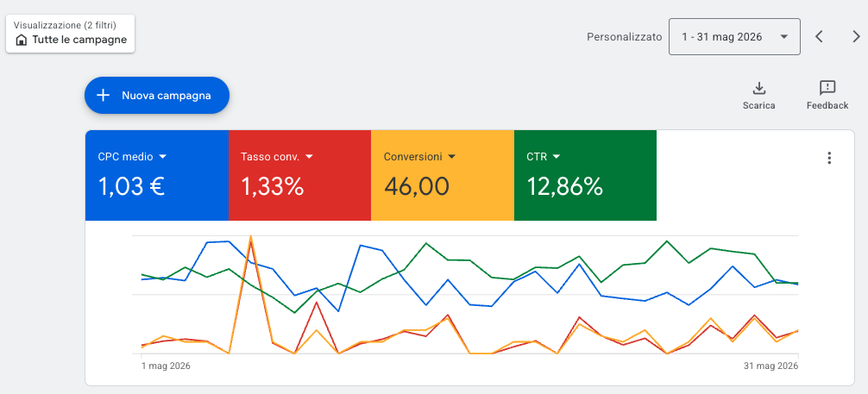Screen dimensions: 868x394
Task: Select the green 12,86% scorecard
Action: coord(585,175)
